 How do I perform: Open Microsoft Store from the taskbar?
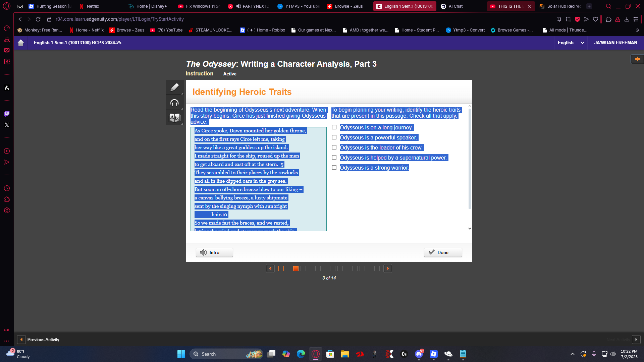tap(330, 354)
